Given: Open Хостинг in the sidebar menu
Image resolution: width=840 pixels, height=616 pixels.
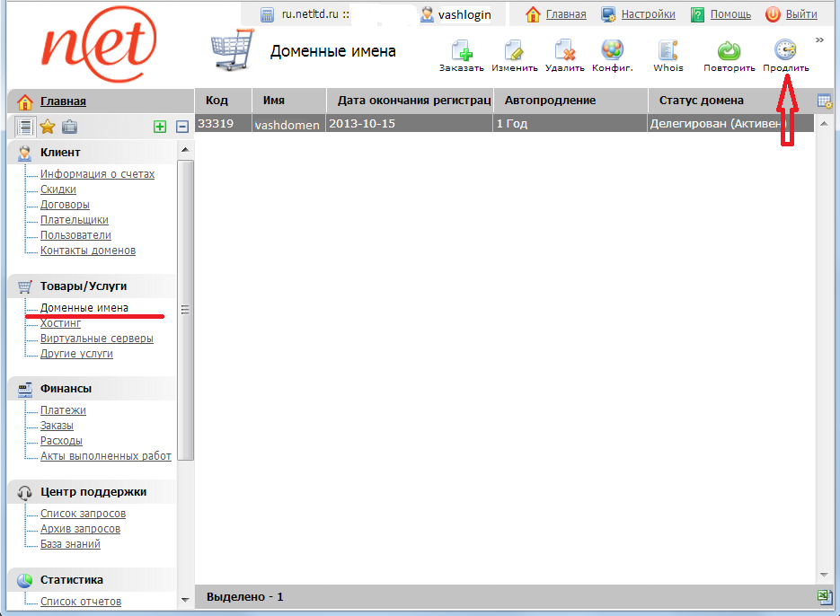Looking at the screenshot, I should (x=60, y=323).
